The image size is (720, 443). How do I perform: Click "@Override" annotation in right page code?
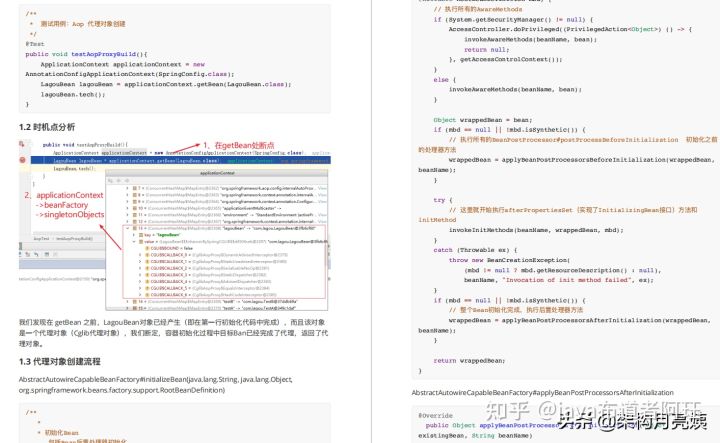pos(435,415)
